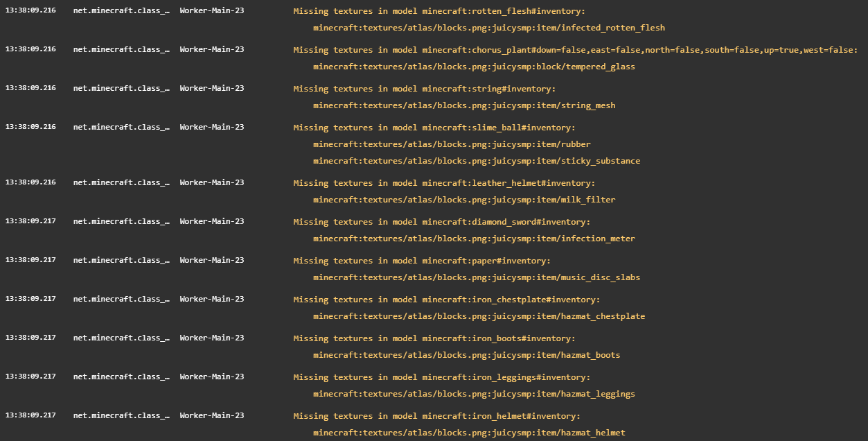Click the 13:38:09.217 timestamp on the paper entry
Image resolution: width=868 pixels, height=441 pixels.
(30, 260)
